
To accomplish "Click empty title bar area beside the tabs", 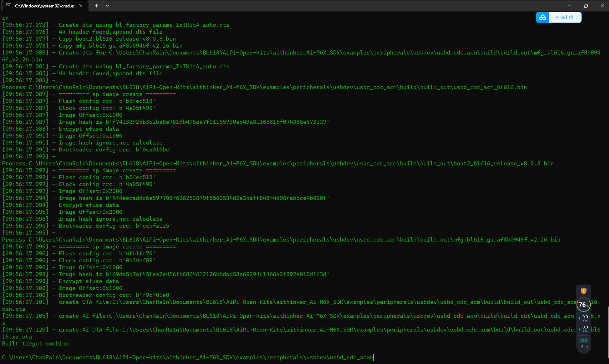I will pos(308,6).
